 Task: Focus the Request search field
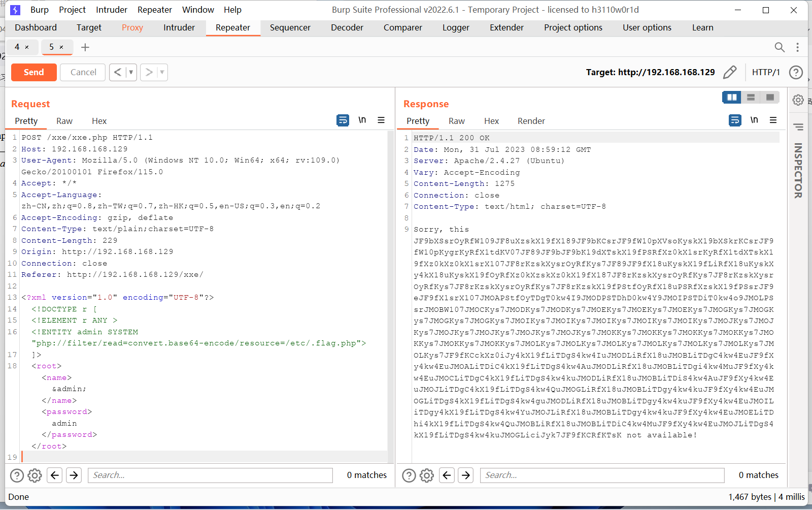pos(210,475)
